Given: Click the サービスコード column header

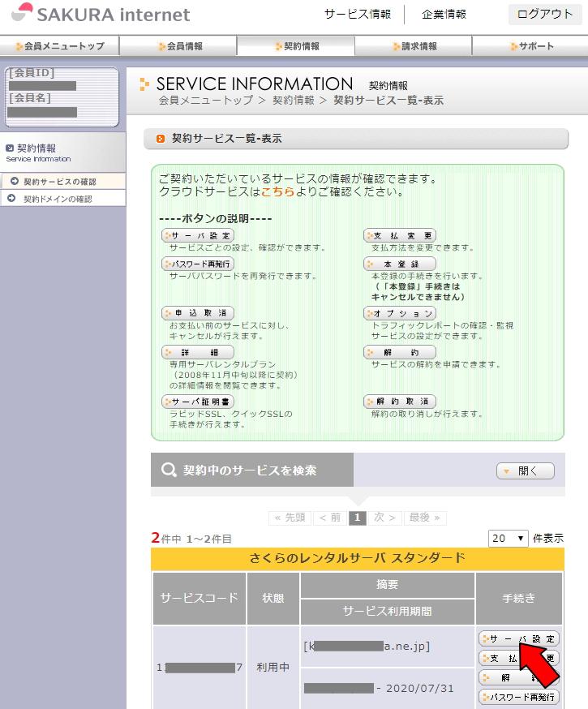Looking at the screenshot, I should [200, 598].
